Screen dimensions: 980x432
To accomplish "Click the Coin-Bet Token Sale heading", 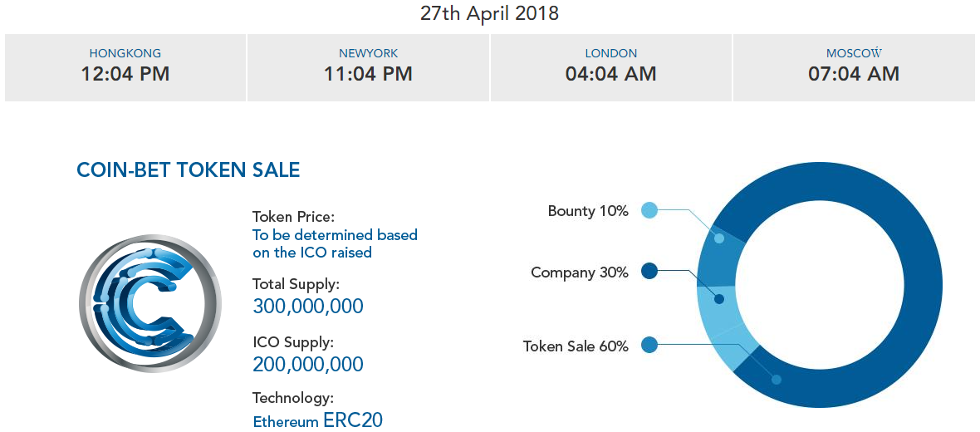I will tap(188, 170).
